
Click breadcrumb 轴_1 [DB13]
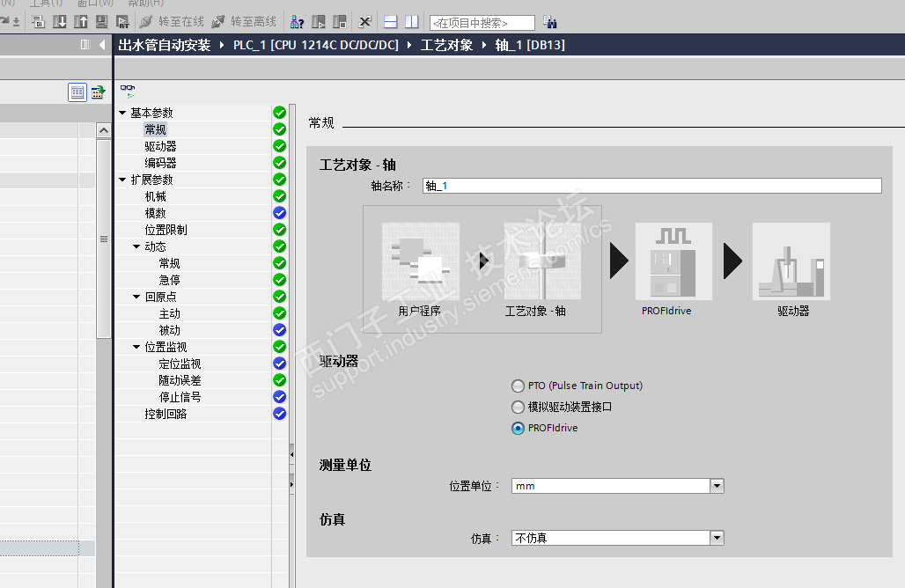click(x=530, y=45)
